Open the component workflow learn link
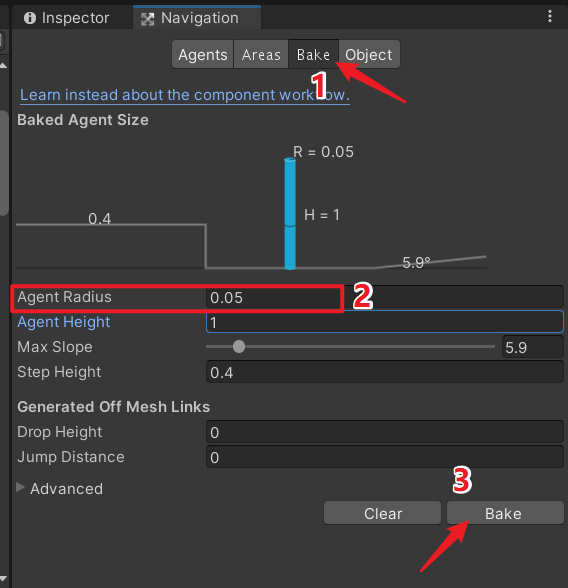The image size is (568, 588). tap(185, 95)
